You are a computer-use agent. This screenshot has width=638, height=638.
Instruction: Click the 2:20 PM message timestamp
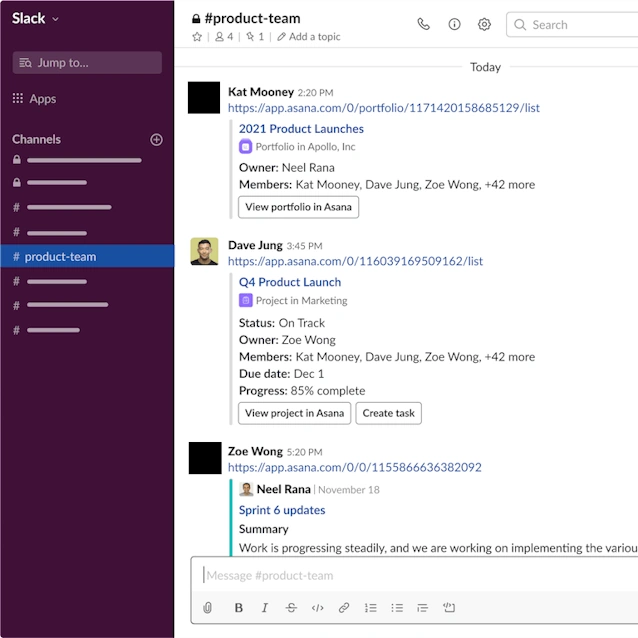315,93
